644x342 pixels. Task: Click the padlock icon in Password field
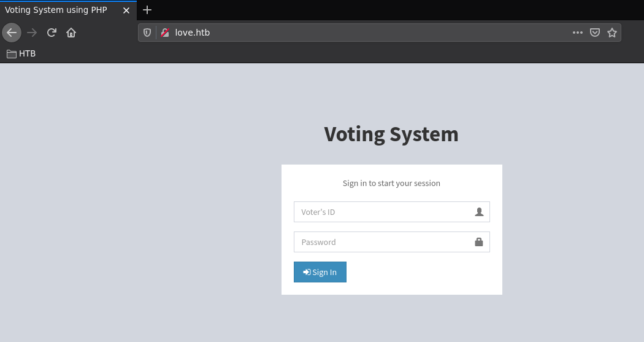point(479,242)
